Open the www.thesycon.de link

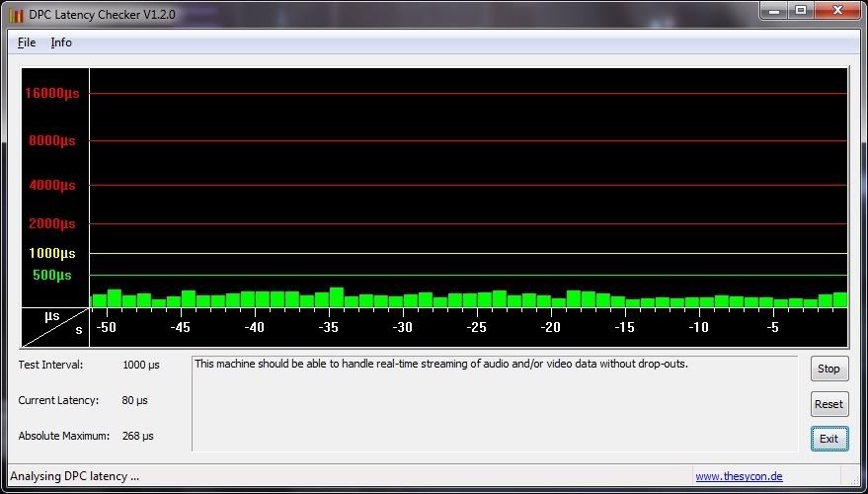pos(739,476)
